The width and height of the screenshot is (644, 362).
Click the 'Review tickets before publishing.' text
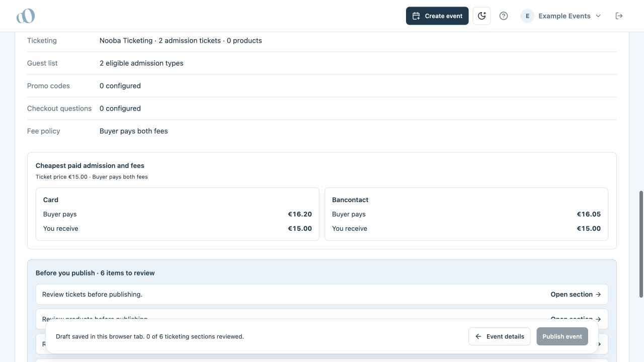tap(92, 295)
